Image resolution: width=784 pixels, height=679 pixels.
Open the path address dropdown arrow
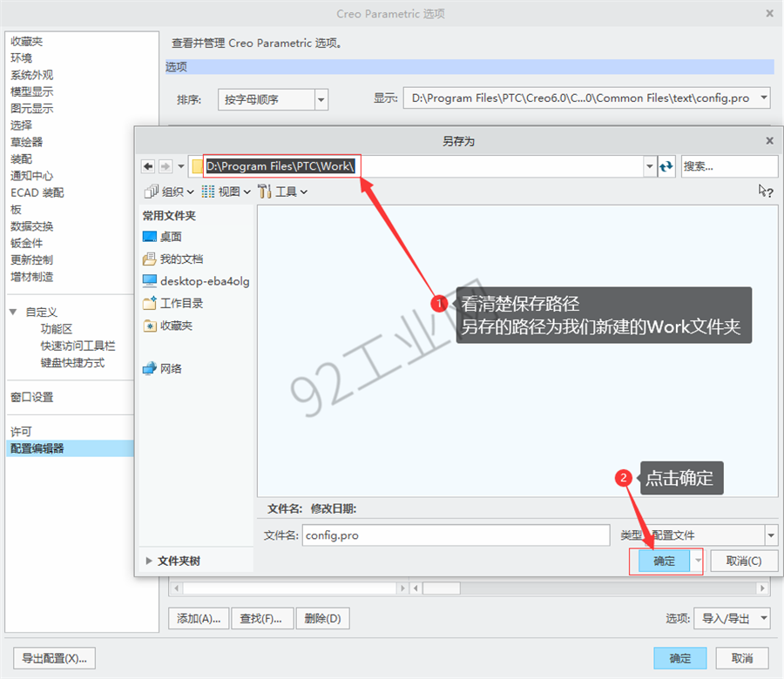(x=649, y=166)
